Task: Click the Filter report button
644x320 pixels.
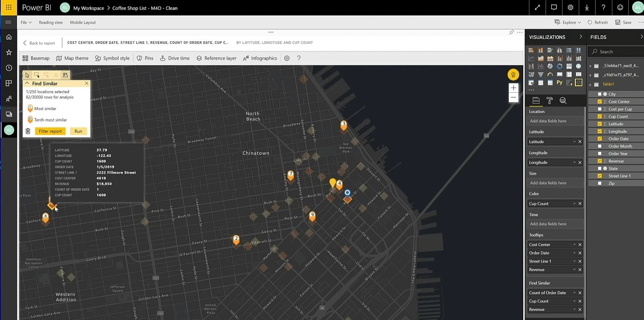Action: point(50,131)
